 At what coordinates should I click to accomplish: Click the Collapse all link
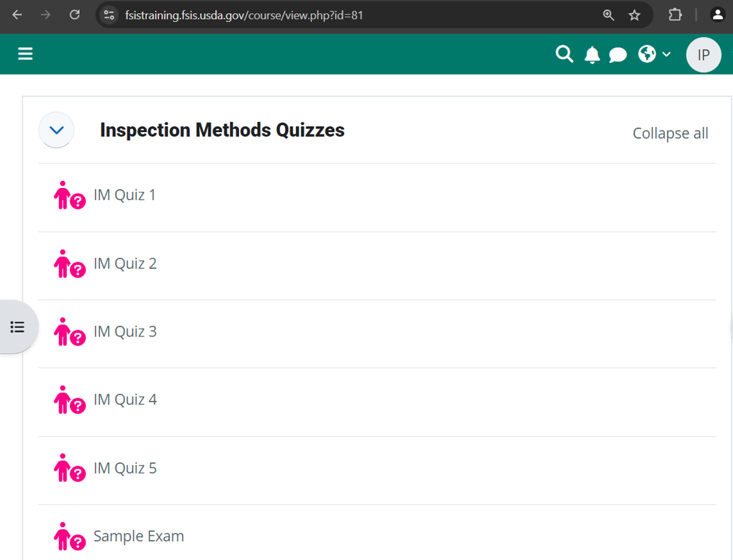point(670,133)
